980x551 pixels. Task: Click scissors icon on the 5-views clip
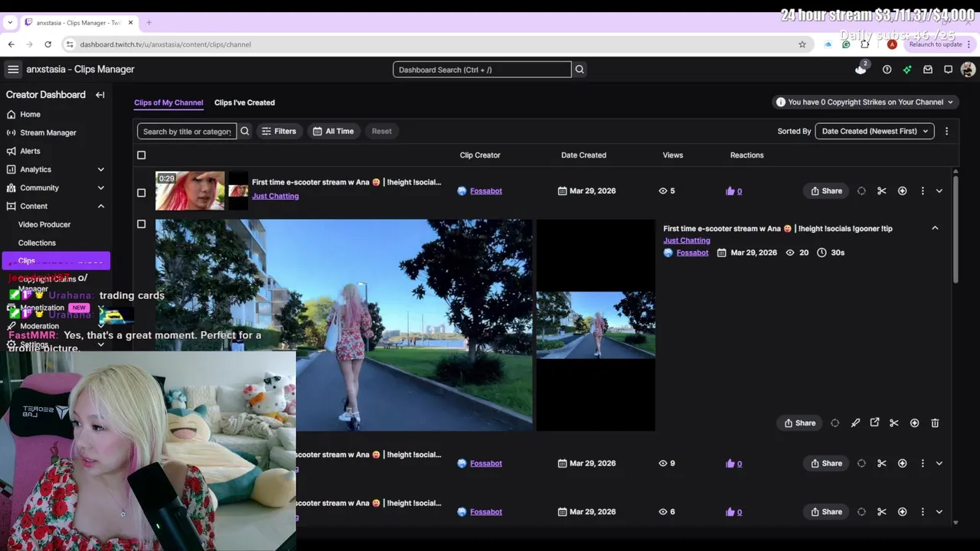pos(882,191)
